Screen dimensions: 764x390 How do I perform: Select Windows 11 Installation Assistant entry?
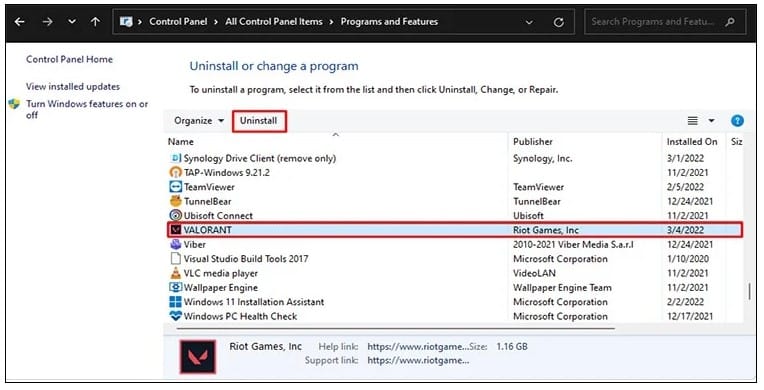pos(254,302)
